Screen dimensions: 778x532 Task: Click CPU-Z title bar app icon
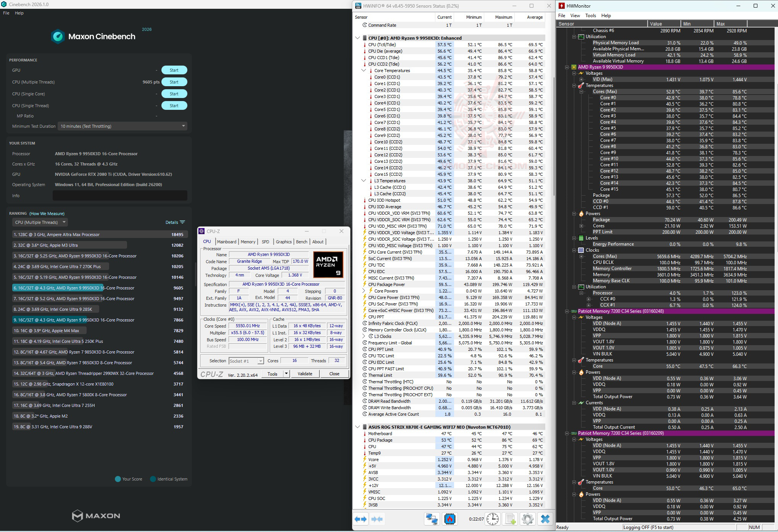(202, 231)
